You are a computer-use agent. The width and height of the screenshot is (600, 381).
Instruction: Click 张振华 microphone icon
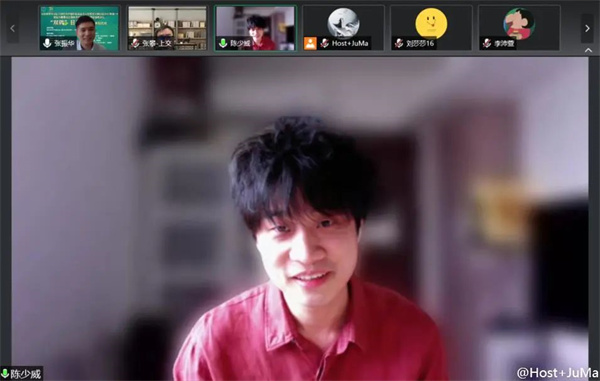[x=47, y=43]
